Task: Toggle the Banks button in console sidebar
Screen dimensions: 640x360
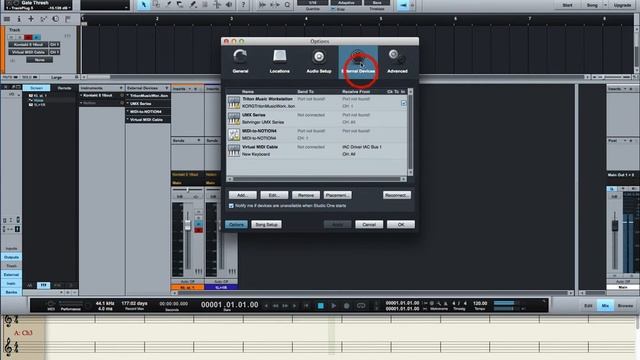Action: click(11, 292)
